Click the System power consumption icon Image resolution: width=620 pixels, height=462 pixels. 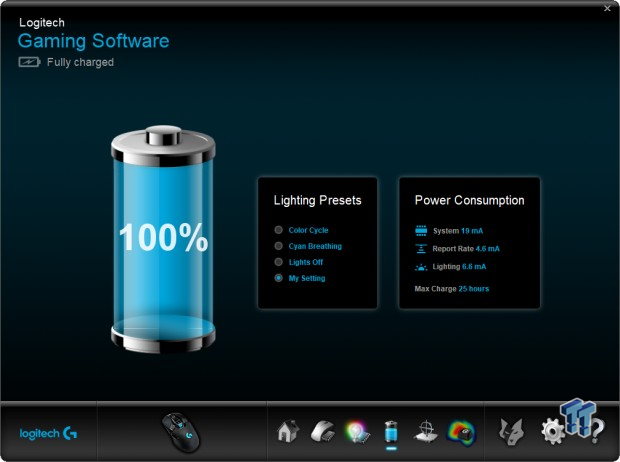(x=421, y=231)
